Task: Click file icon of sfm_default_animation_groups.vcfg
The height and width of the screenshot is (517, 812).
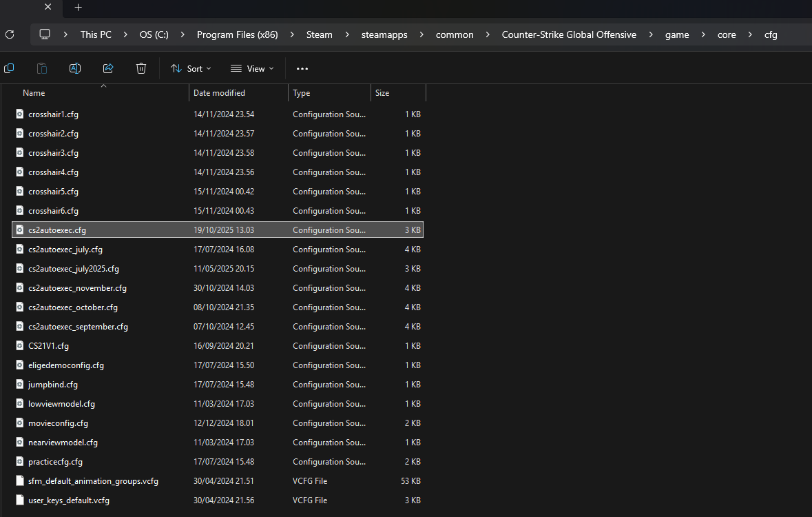Action: (x=20, y=480)
